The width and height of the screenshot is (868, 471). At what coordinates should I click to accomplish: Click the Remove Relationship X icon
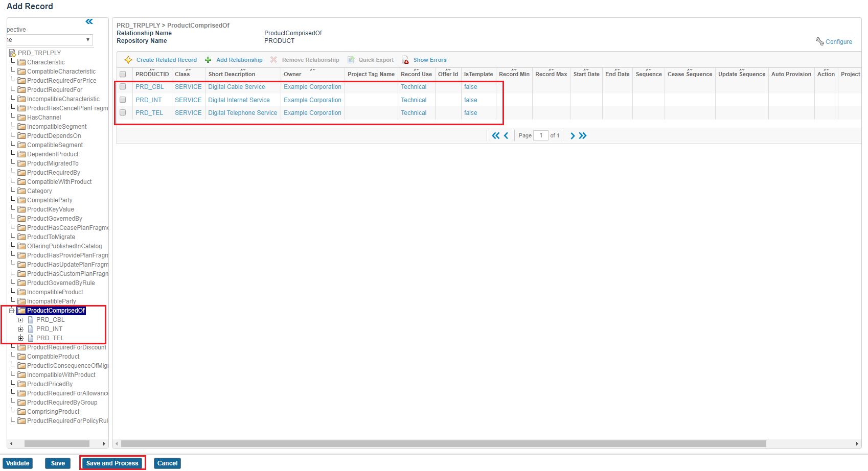pos(273,60)
